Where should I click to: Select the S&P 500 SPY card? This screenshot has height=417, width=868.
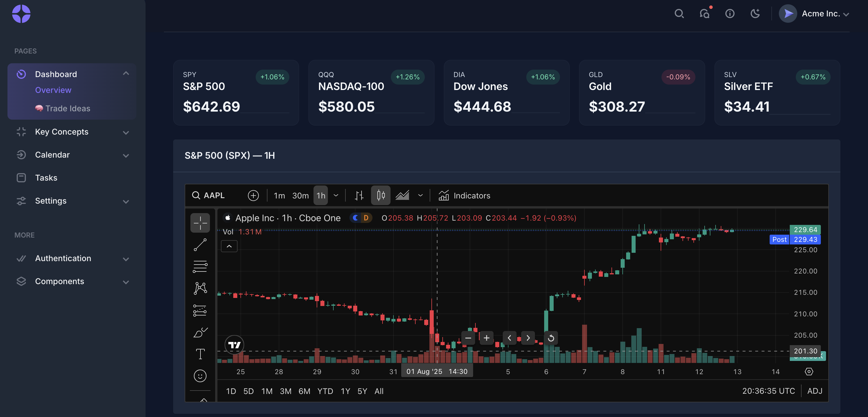pyautogui.click(x=236, y=93)
